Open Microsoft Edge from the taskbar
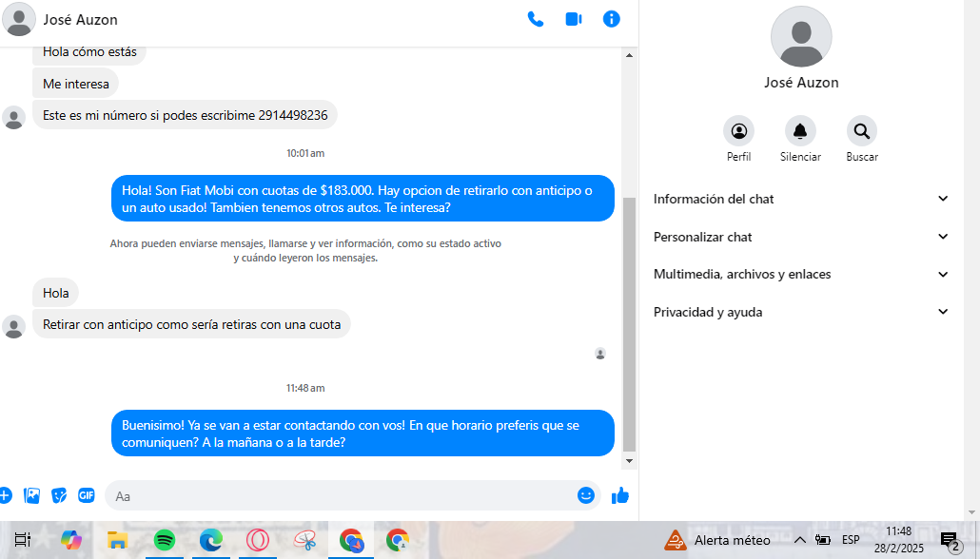This screenshot has height=559, width=980. 211,540
